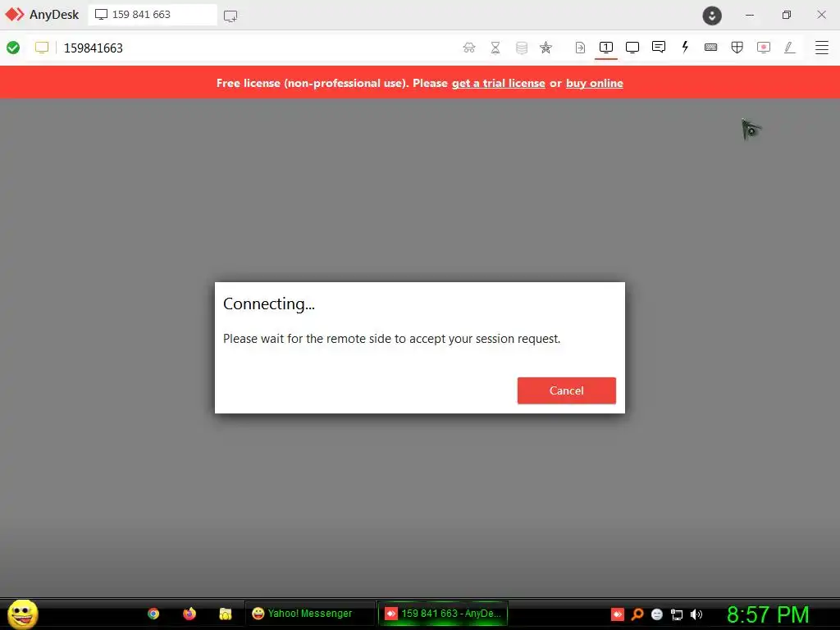Click the round profile dropdown button
The image size is (840, 630).
[x=712, y=15]
